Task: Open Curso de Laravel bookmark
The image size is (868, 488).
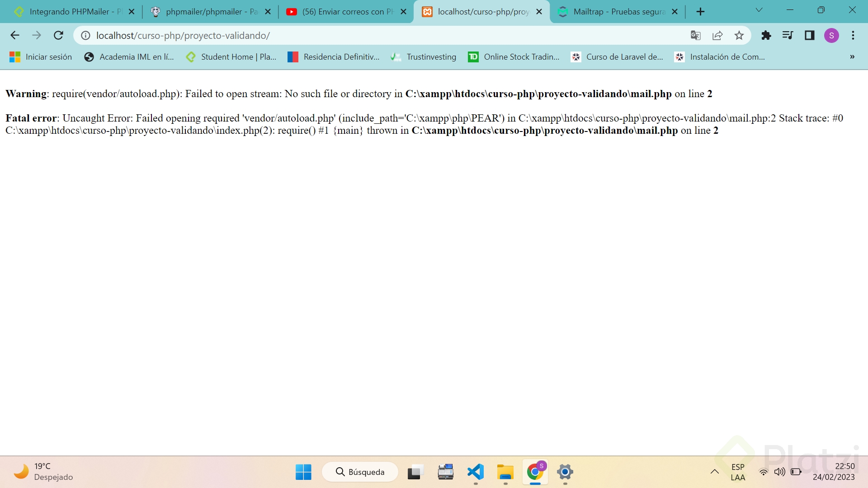Action: click(617, 57)
